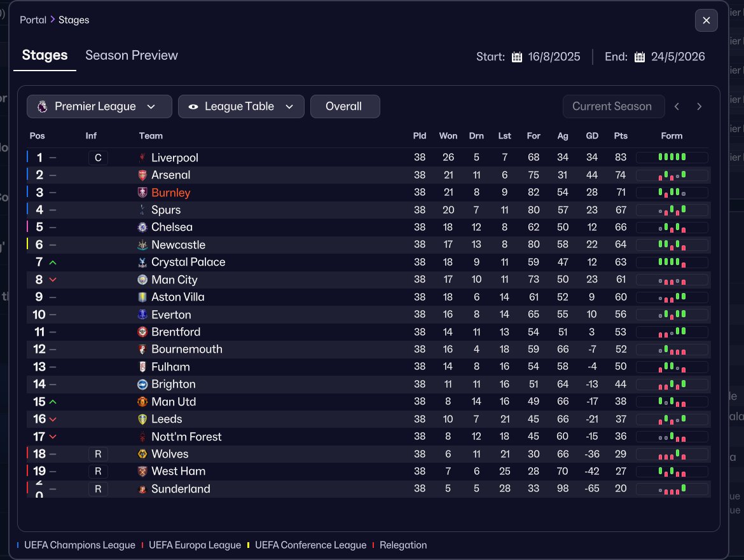
Task: Click the Wolves 'R' relegation info badge
Action: (x=98, y=454)
